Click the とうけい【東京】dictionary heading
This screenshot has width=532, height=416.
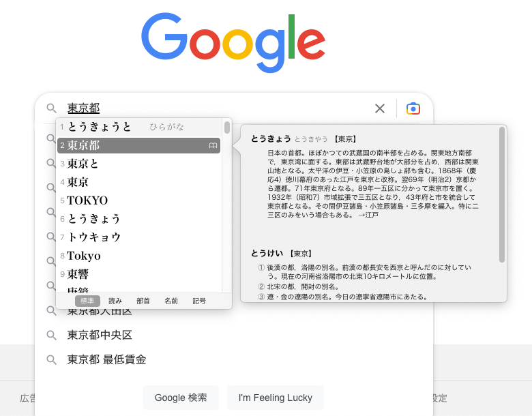tap(281, 254)
